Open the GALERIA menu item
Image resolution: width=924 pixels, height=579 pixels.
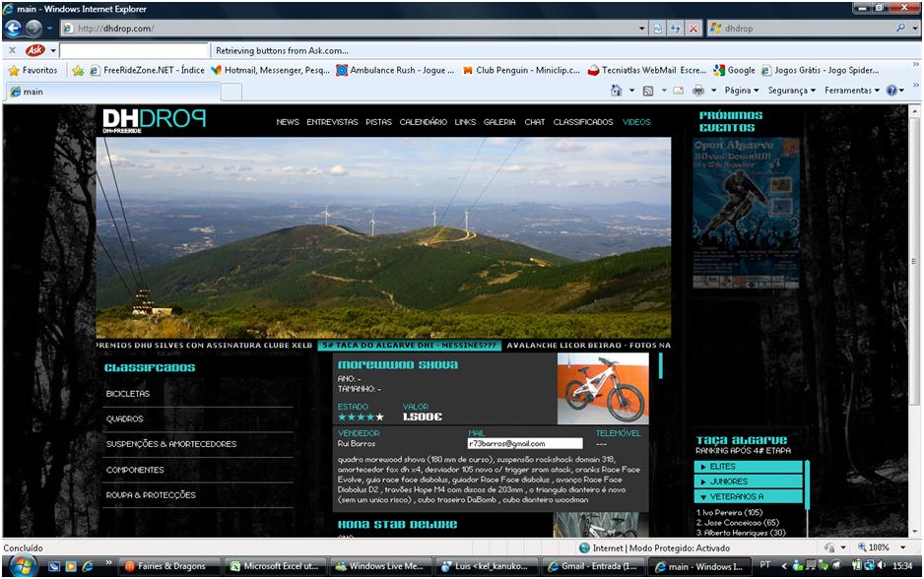coord(499,122)
